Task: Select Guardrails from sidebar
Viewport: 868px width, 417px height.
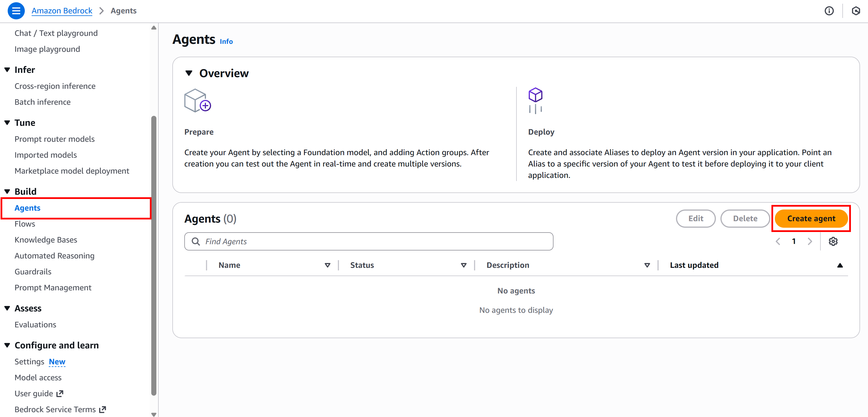Action: pyautogui.click(x=33, y=272)
